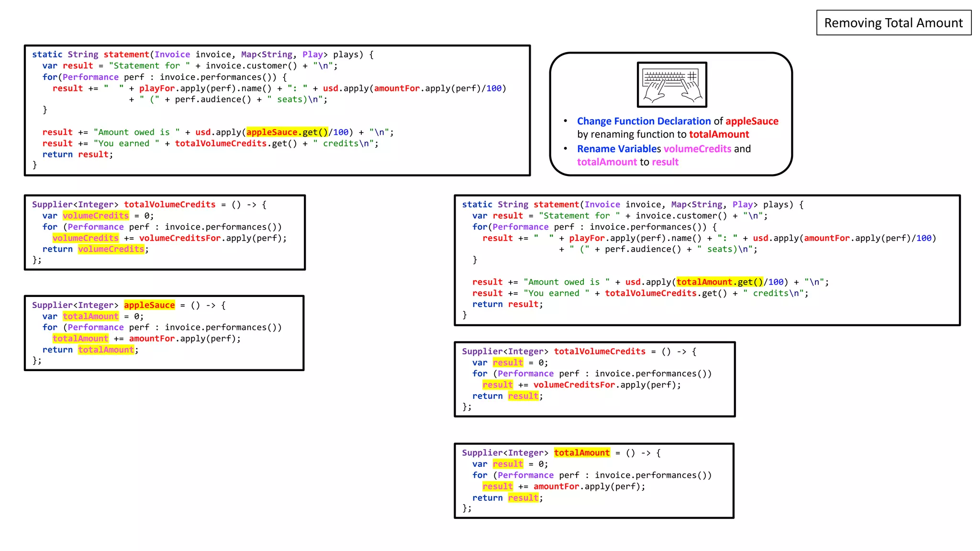This screenshot has width=980, height=551.
Task: Click 'volumeCreditsFor' in the right supplier box
Action: (574, 385)
